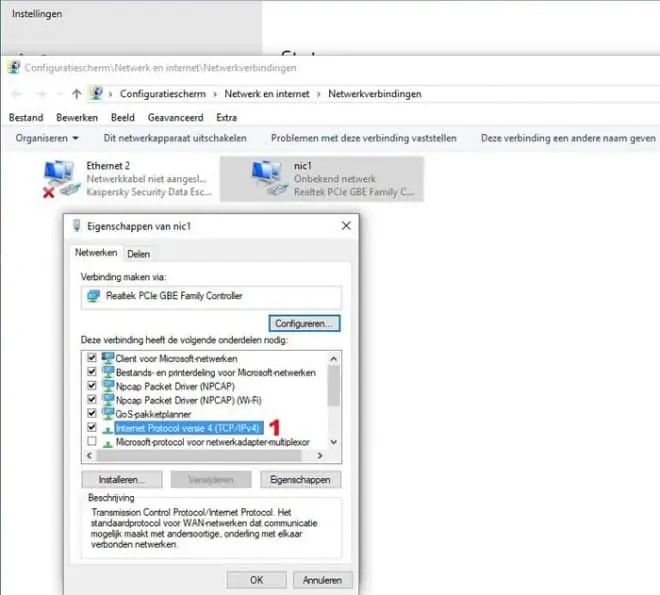Screen dimensions: 660x595
Task: Click the address bar Control Panel icon
Action: (x=97, y=94)
